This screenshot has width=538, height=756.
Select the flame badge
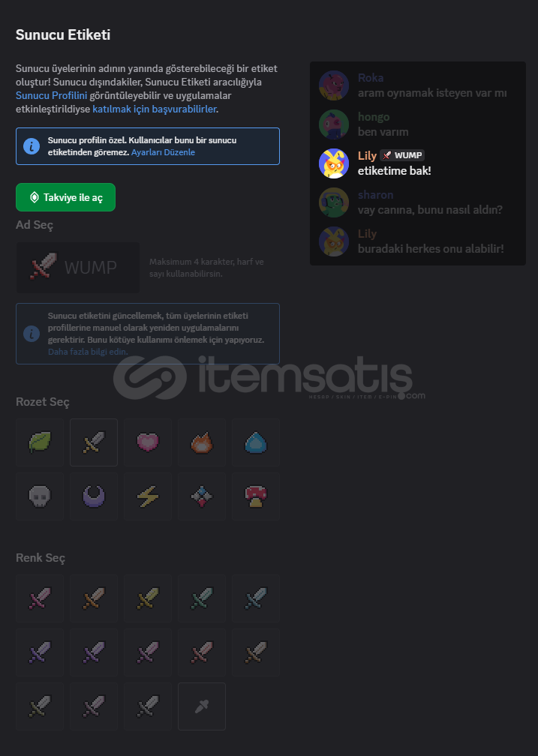[x=202, y=442]
